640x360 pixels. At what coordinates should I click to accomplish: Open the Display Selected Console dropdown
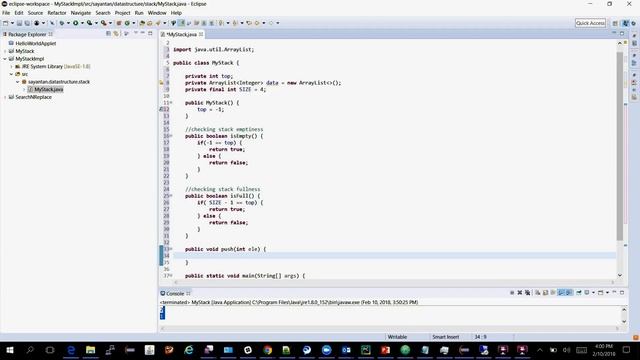pyautogui.click(x=593, y=293)
